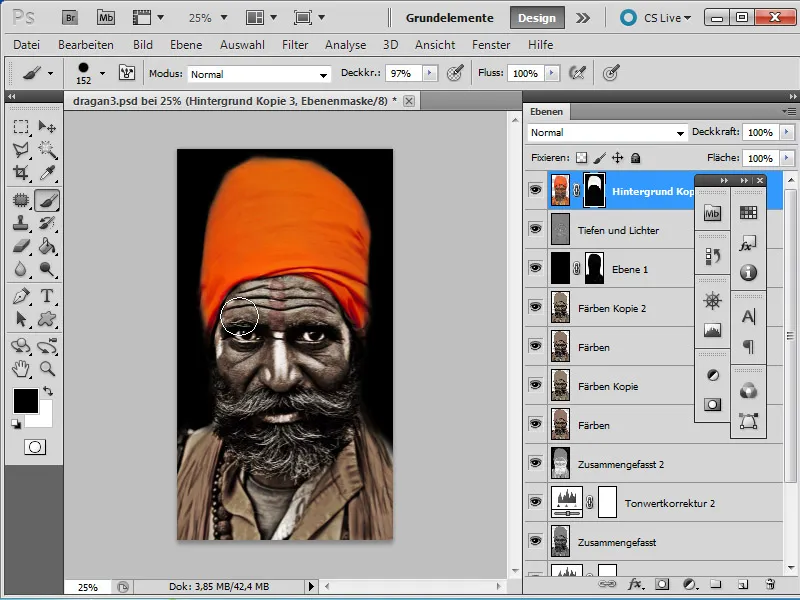Open the Filter menu

click(x=295, y=45)
